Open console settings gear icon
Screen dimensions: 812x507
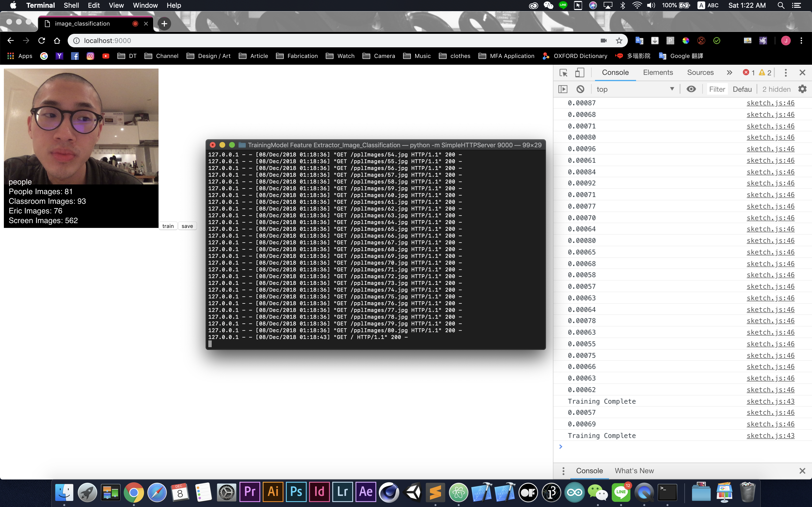click(x=802, y=89)
